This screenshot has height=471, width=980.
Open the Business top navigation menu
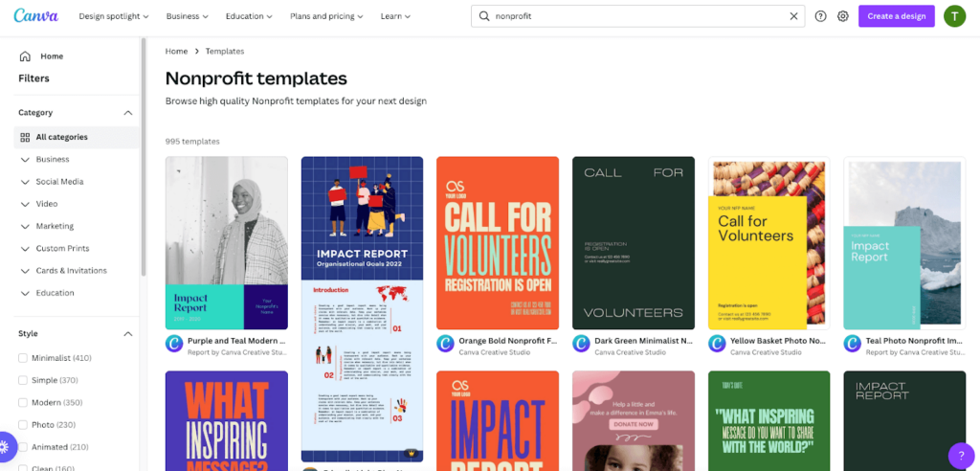point(187,16)
